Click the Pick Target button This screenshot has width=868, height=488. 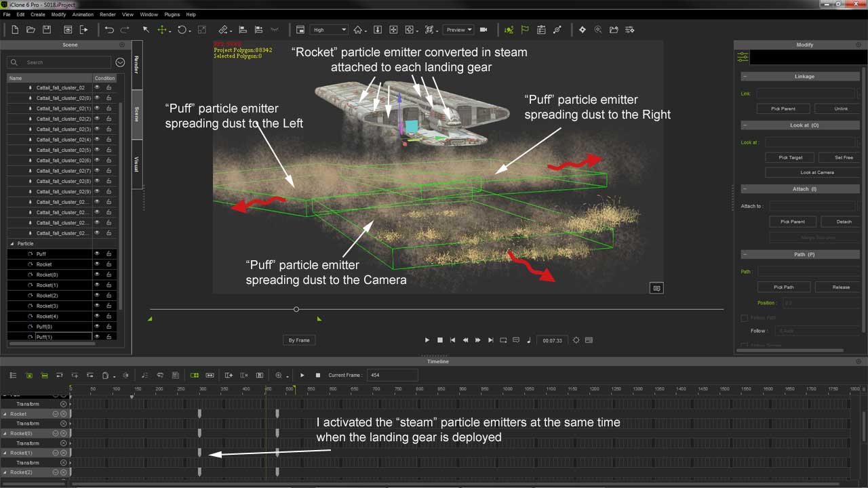pyautogui.click(x=790, y=157)
